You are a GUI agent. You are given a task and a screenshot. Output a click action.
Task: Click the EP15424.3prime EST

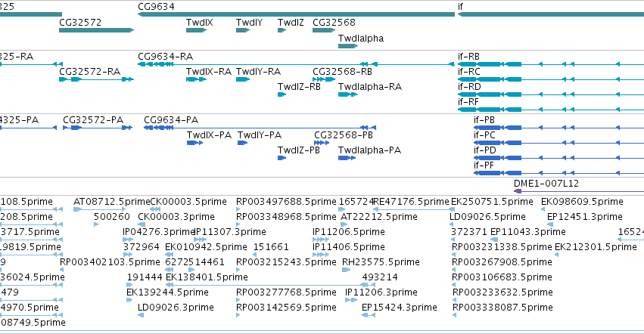tap(369, 316)
